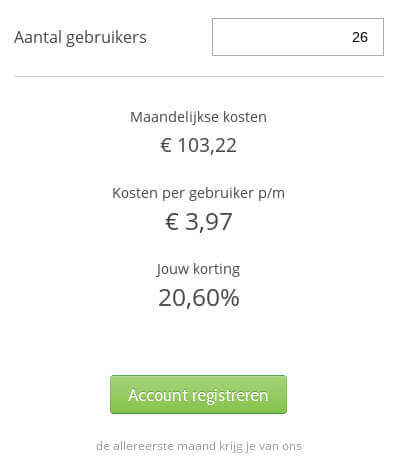This screenshot has height=467, width=399.
Task: Click the euro sign before 3,97
Action: pyautogui.click(x=172, y=222)
